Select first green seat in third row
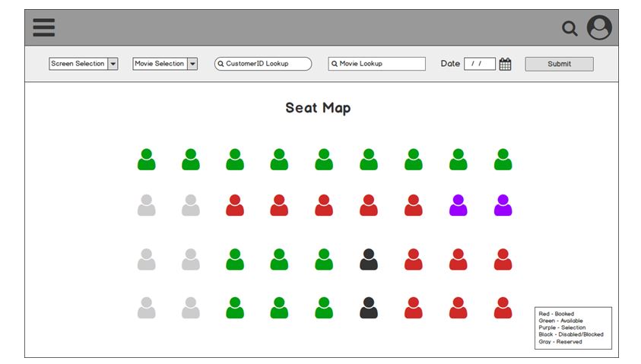Viewport: 641px width, 364px height. click(235, 259)
